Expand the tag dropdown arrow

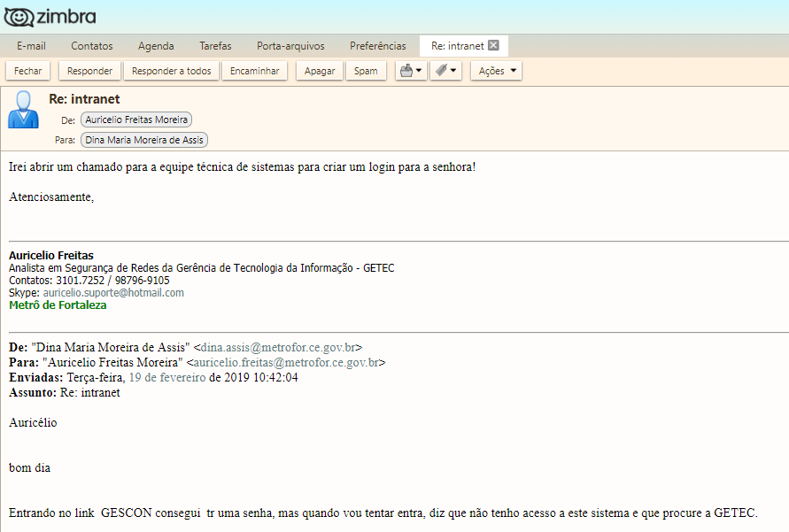[453, 71]
